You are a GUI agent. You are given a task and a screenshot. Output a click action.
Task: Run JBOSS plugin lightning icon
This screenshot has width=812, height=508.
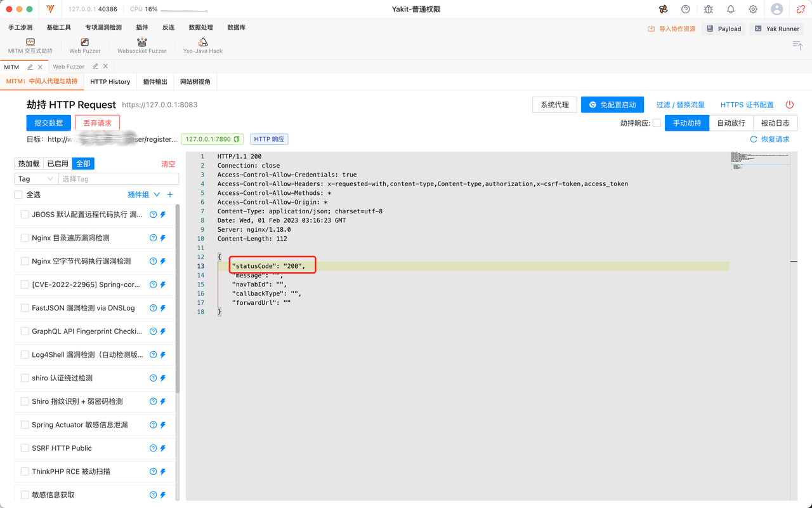(163, 215)
